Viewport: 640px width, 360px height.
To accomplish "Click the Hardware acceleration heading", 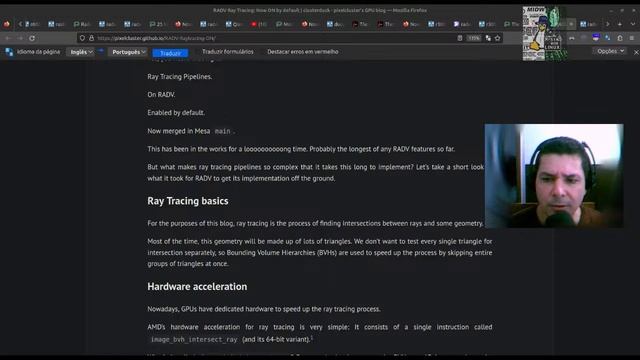I will point(197,287).
